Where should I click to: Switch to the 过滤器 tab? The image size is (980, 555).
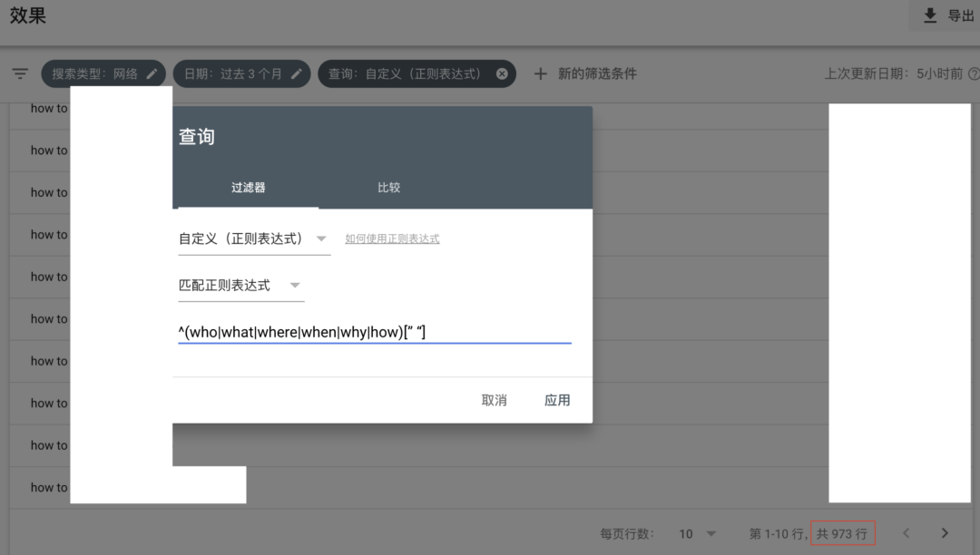click(x=248, y=188)
